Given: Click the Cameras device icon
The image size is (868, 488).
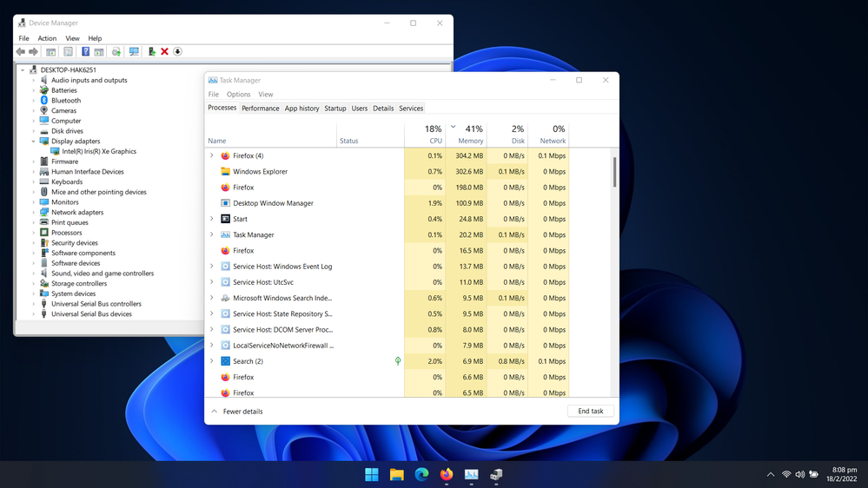Looking at the screenshot, I should (44, 110).
